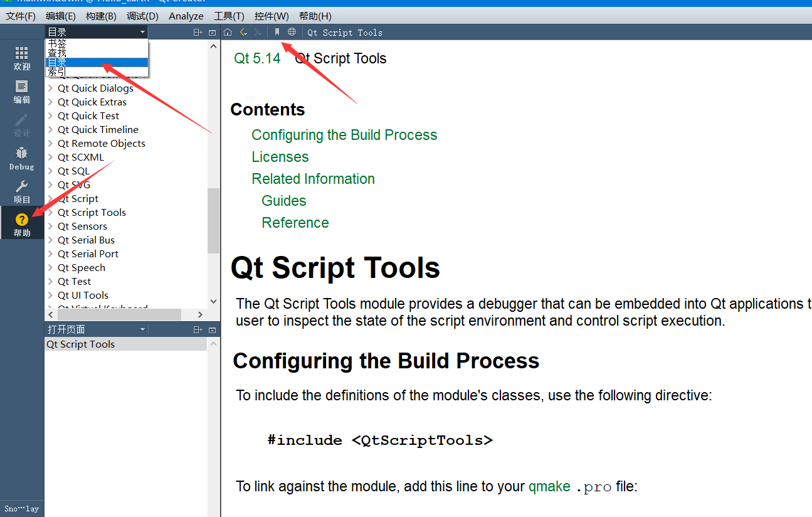Screen dimensions: 812x517
Task: Open the 目录 sidebar view combo box
Action: pyautogui.click(x=97, y=32)
